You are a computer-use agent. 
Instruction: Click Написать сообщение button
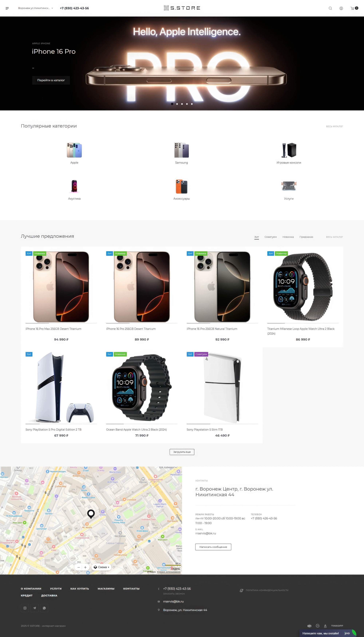pos(213,547)
